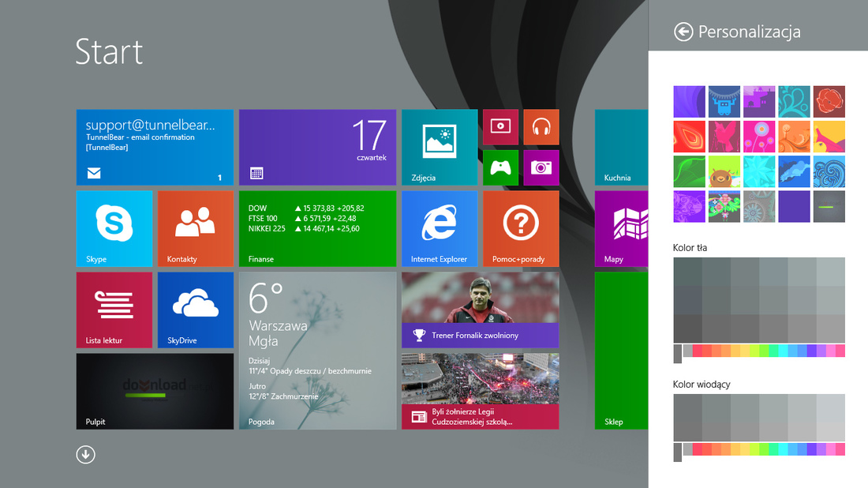The height and width of the screenshot is (488, 868).
Task: Open the news tile about żołnierze Legii
Action: coord(481,392)
